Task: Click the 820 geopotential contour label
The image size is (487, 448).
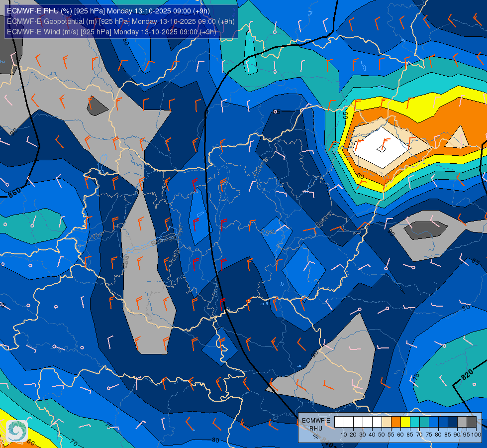Action: tap(467, 374)
